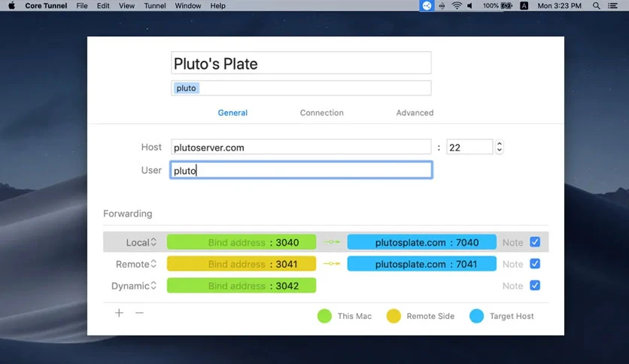Open the Apple menu
Image resolution: width=629 pixels, height=364 pixels.
[x=11, y=5]
